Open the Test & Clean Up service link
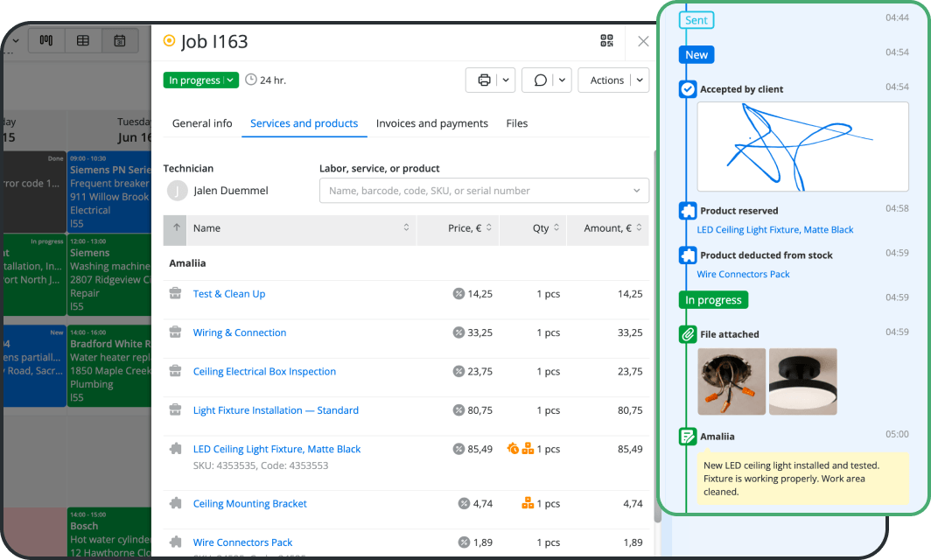The height and width of the screenshot is (560, 931). (x=229, y=294)
